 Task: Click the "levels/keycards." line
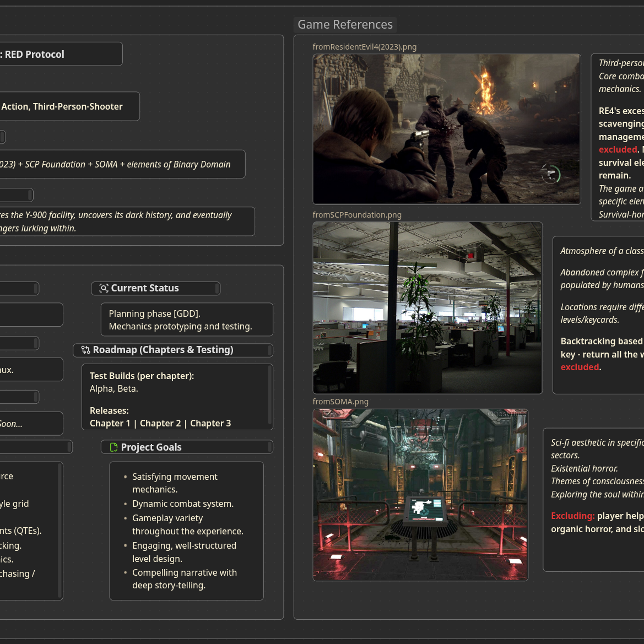coord(590,320)
